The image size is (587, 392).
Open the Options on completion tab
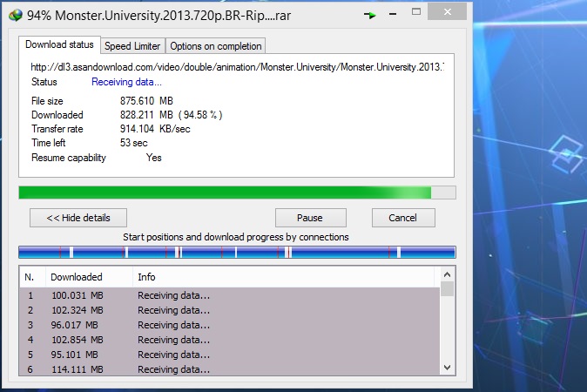coord(216,46)
